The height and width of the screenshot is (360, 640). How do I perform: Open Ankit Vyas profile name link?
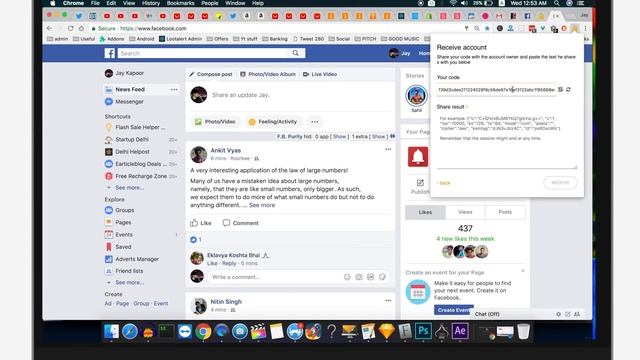(226, 151)
